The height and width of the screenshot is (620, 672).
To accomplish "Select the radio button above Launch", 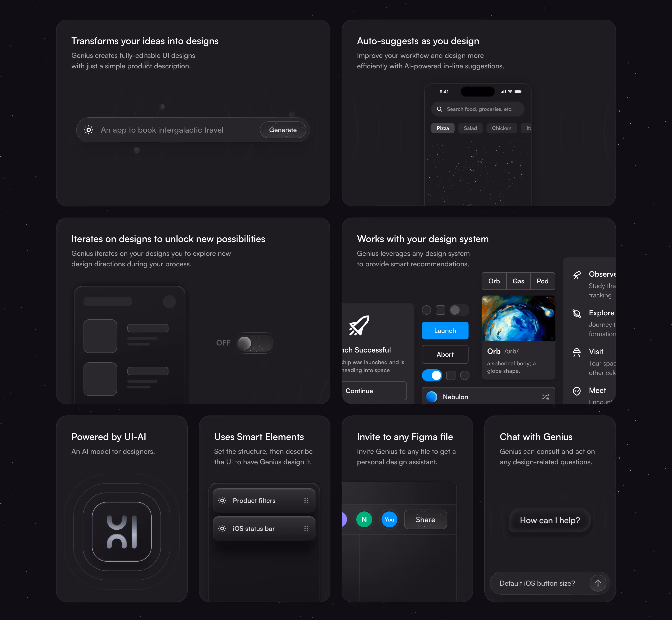I will [x=426, y=310].
